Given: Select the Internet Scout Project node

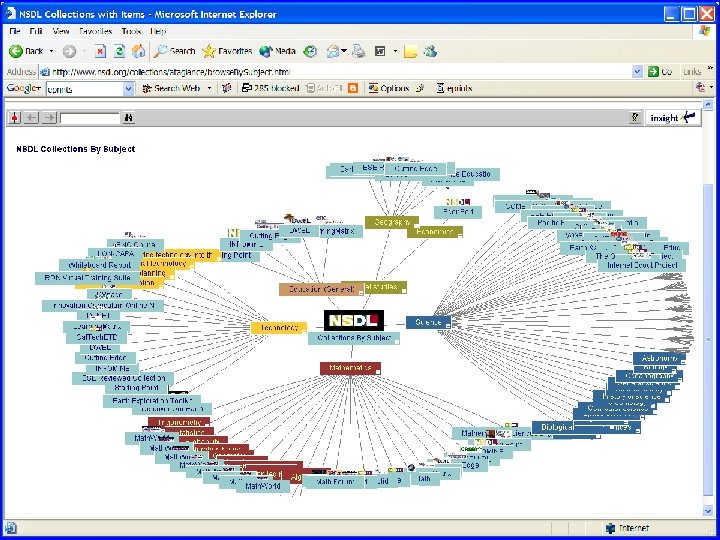Looking at the screenshot, I should pyautogui.click(x=641, y=265).
